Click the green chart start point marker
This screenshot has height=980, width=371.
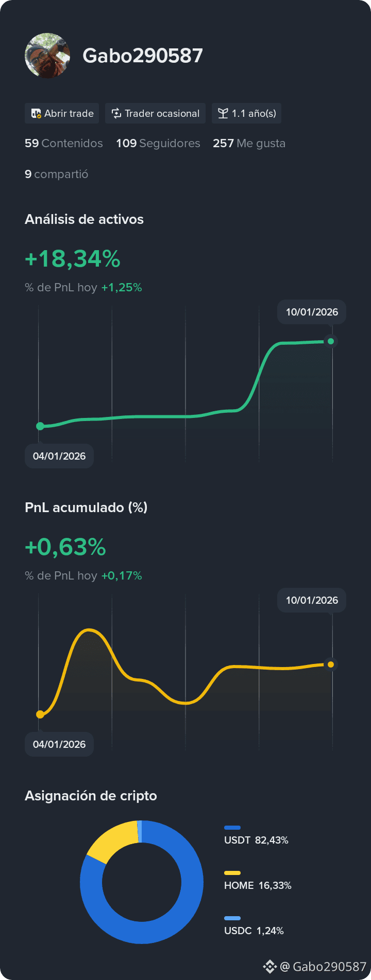coord(40,426)
